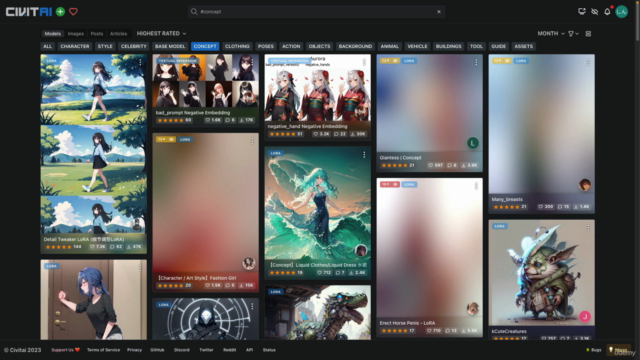Click the Bugs button in footer
This screenshot has height=360, width=640.
pyautogui.click(x=593, y=350)
